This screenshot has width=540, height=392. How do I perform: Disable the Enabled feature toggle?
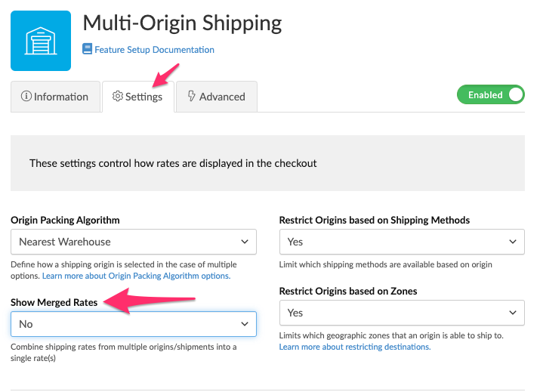click(x=490, y=95)
